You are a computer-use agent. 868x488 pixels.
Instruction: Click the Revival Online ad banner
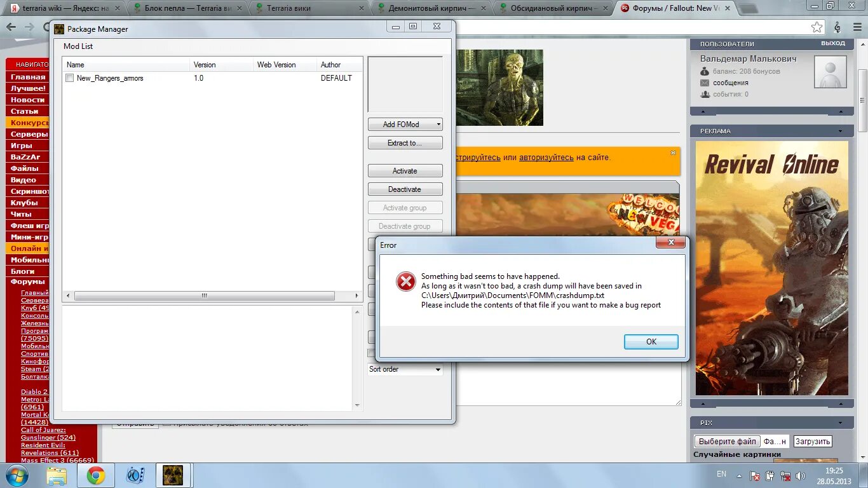[x=772, y=268]
